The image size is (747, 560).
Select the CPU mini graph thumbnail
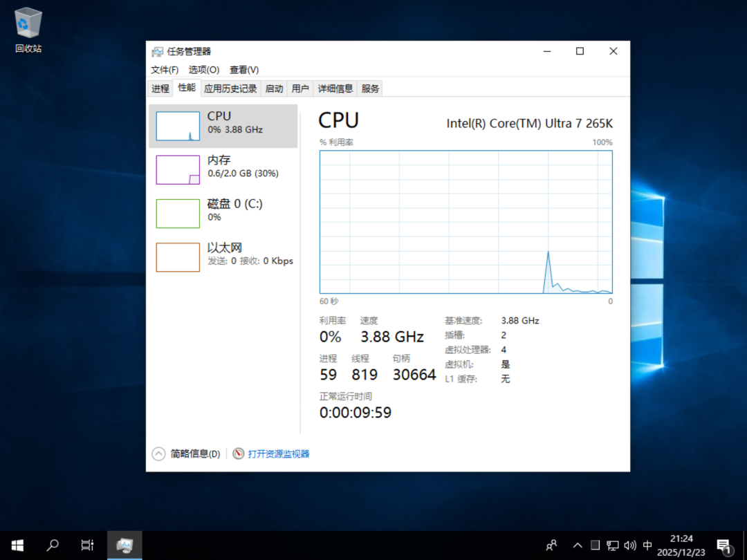178,127
